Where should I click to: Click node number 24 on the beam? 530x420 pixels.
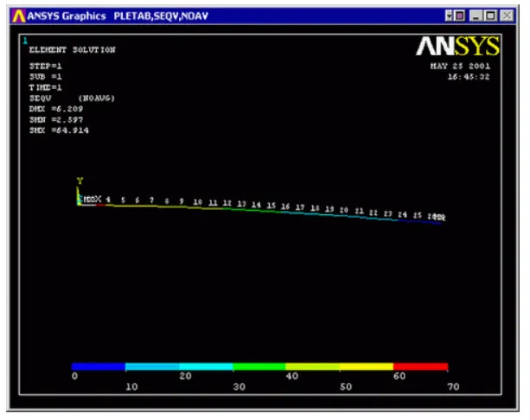click(x=402, y=214)
